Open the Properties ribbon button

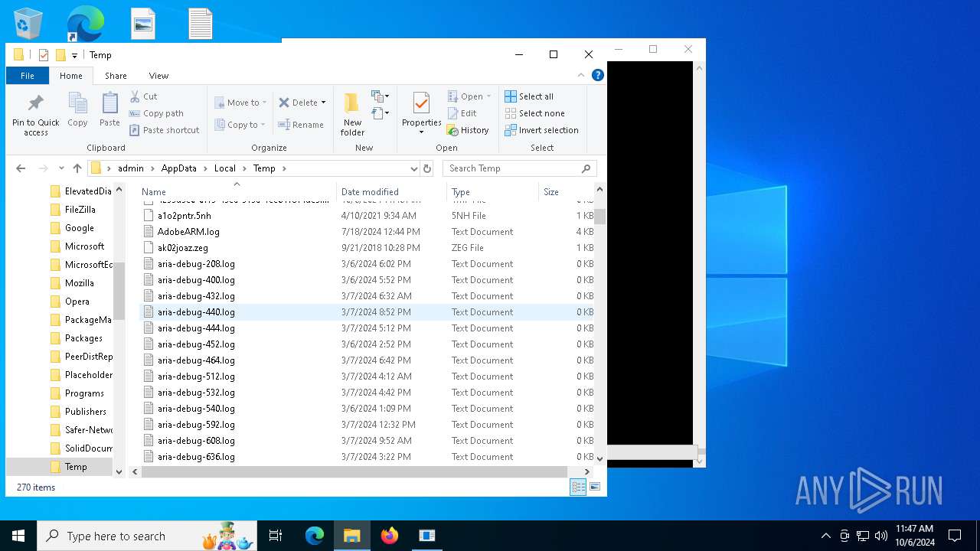tap(422, 112)
